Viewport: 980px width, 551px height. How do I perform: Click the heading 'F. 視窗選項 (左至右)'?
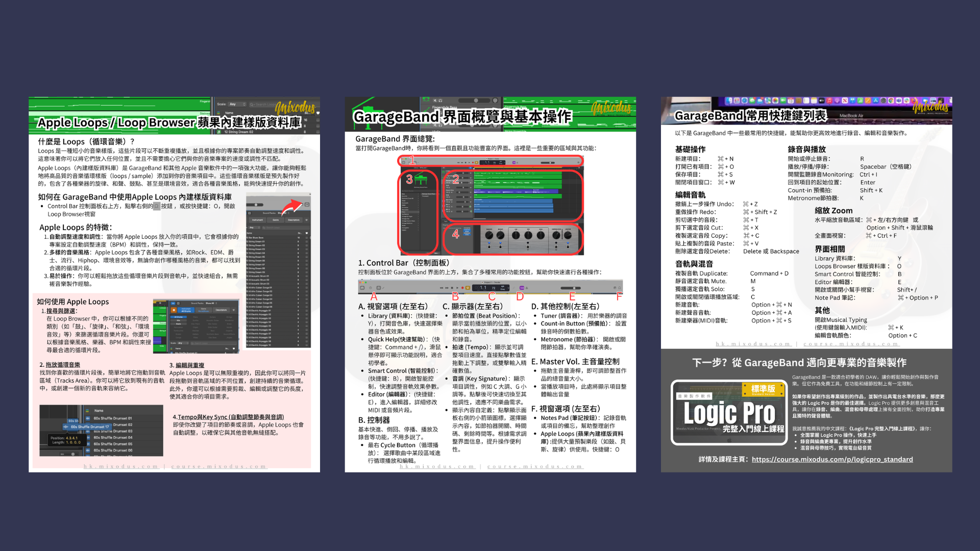[566, 409]
